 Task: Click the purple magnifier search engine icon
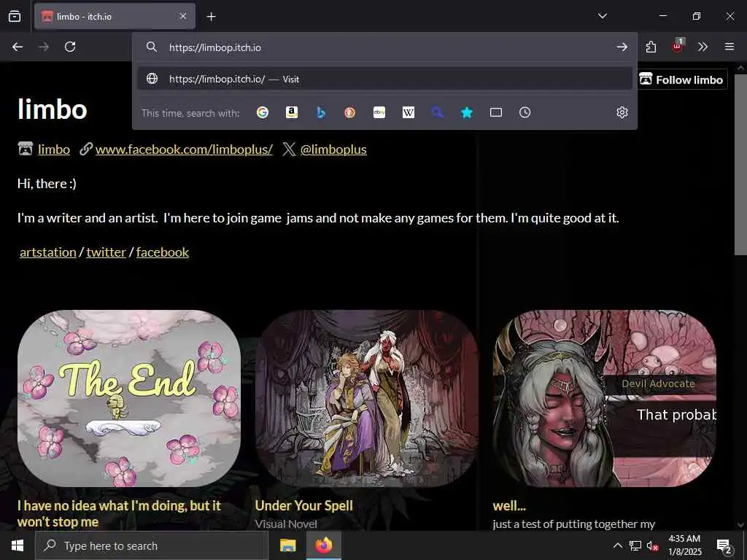point(438,112)
